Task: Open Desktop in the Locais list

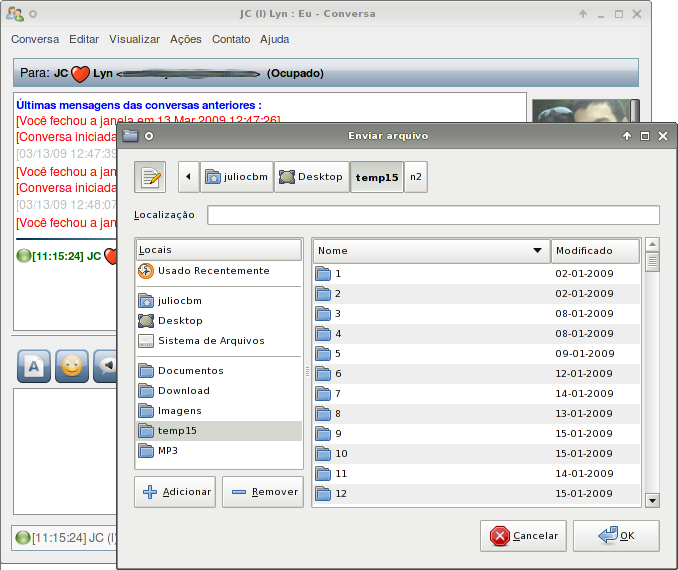Action: [x=219, y=321]
